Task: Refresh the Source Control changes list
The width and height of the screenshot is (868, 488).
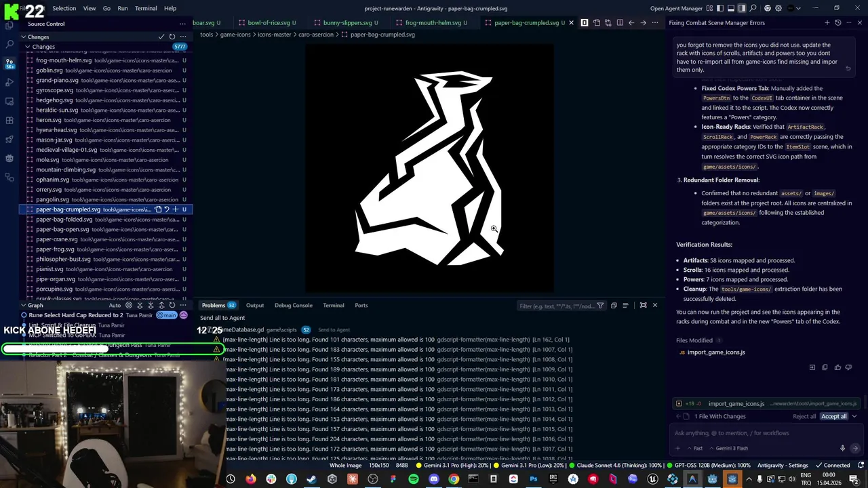Action: 172,37
